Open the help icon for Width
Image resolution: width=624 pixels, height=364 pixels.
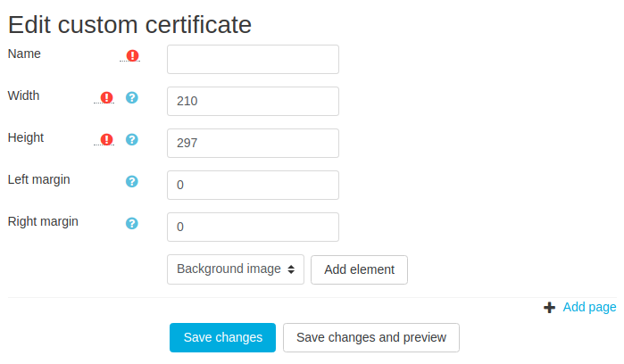(x=132, y=97)
